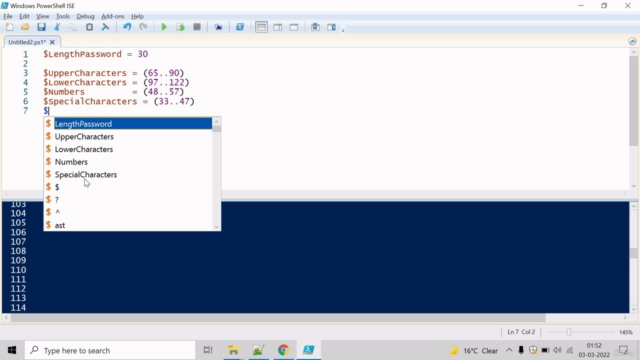The height and width of the screenshot is (360, 640).
Task: Click the $Numbers assignment line
Action: point(113,92)
